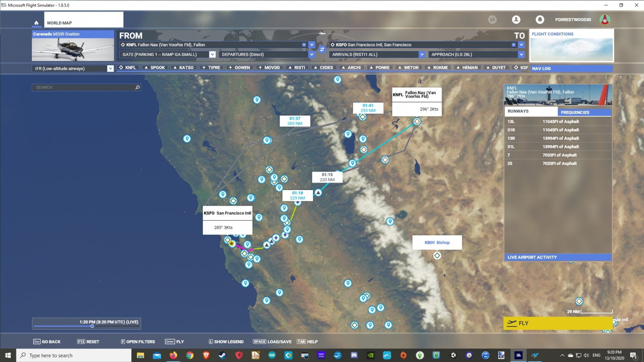The height and width of the screenshot is (362, 644).
Task: Click the KBIH Bishop label
Action: click(437, 243)
